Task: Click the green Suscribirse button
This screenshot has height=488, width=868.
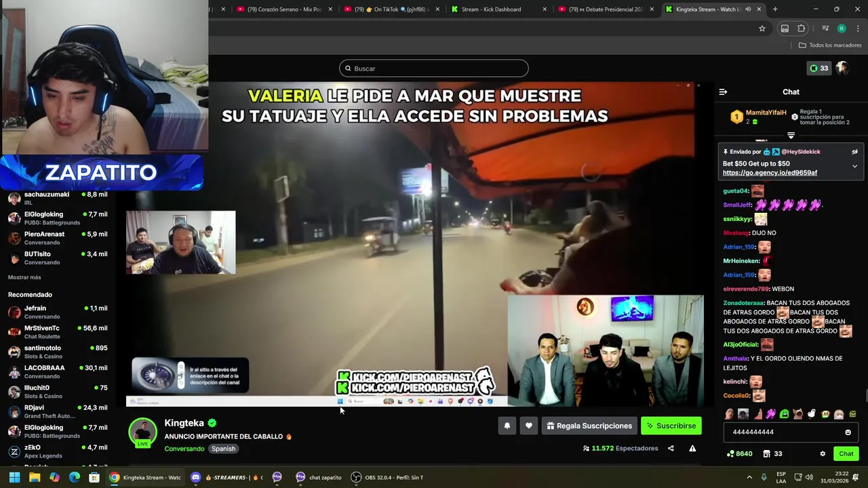Action: [671, 426]
